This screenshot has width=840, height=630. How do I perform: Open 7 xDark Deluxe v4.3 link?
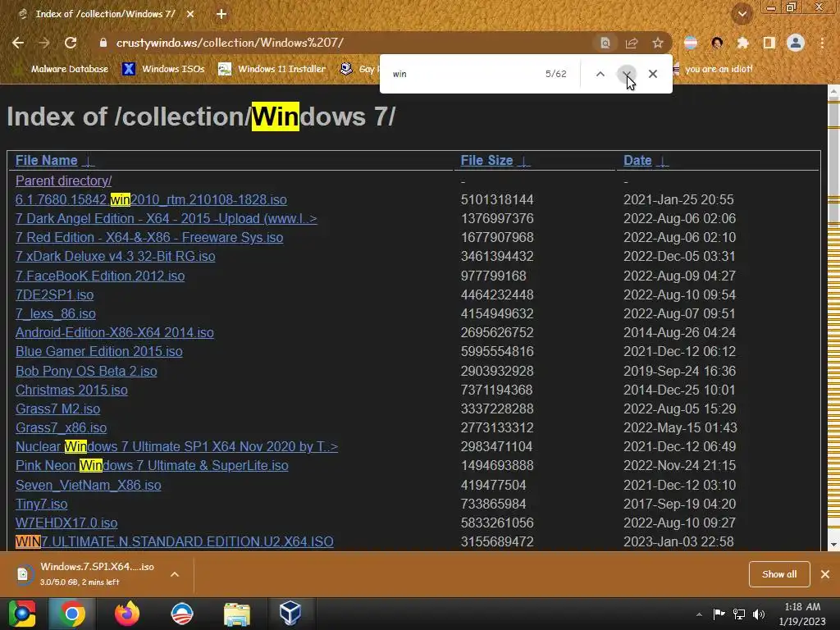115,256
